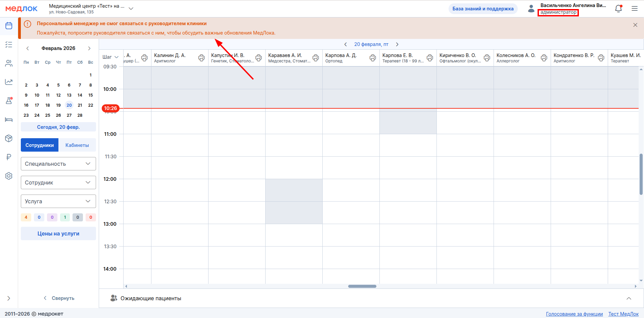Open the ruble finance sidebar icon
The width and height of the screenshot is (644, 318).
click(x=9, y=157)
